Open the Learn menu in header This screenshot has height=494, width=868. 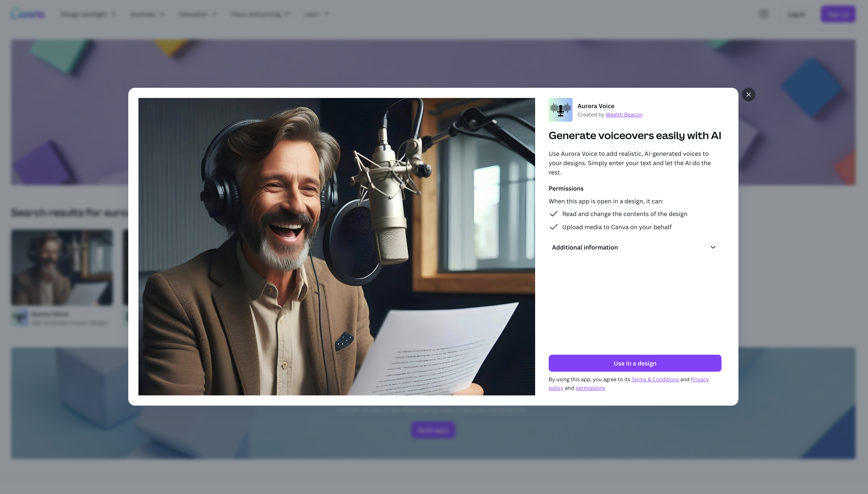(316, 14)
